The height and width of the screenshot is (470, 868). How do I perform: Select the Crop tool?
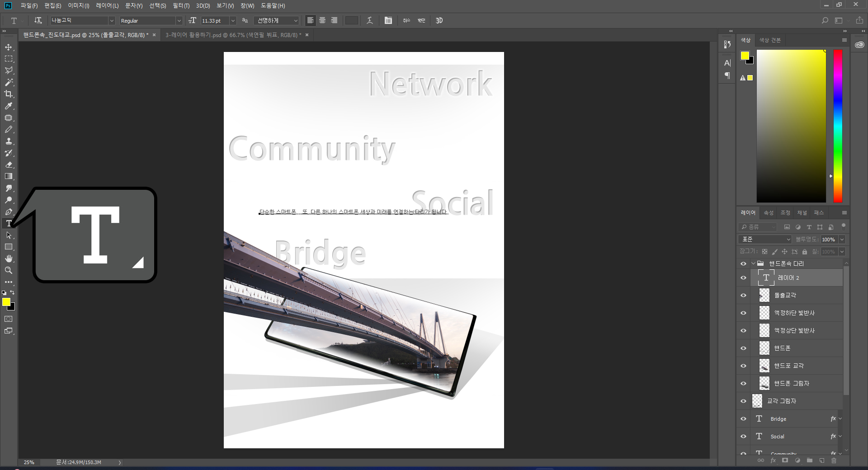[9, 94]
